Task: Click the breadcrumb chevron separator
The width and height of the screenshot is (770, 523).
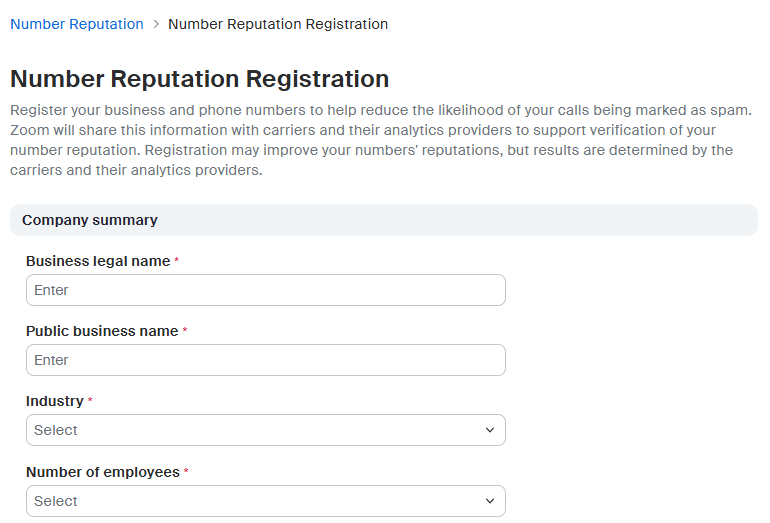Action: tap(156, 24)
